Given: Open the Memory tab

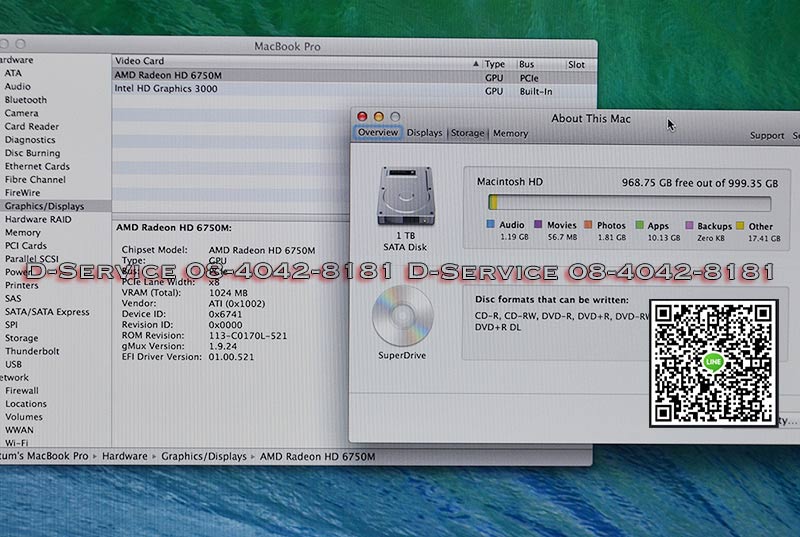Looking at the screenshot, I should [x=510, y=133].
